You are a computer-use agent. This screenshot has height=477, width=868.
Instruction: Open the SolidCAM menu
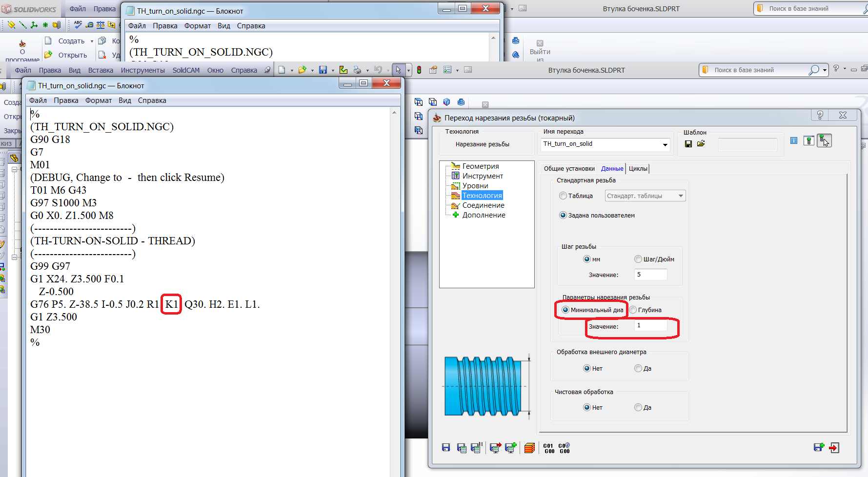click(x=186, y=70)
